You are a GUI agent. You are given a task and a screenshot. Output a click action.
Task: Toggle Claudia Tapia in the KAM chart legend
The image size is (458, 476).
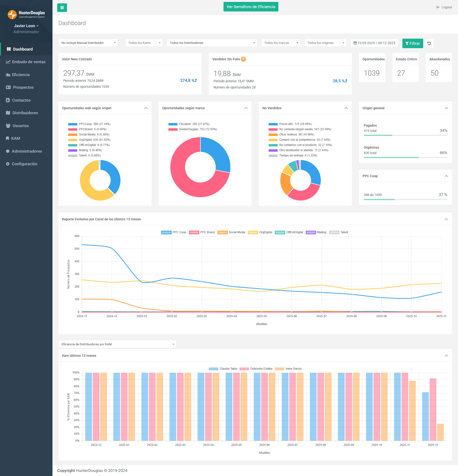point(224,369)
